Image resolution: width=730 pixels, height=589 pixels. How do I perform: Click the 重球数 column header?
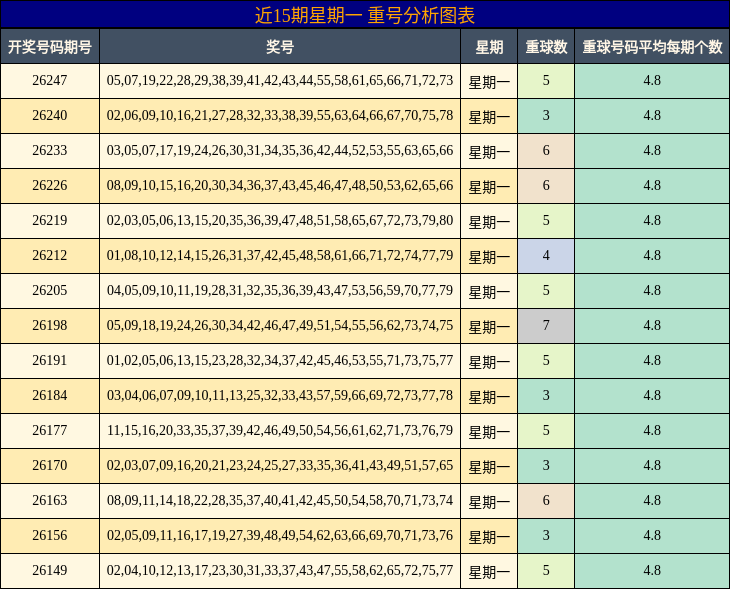click(x=546, y=47)
